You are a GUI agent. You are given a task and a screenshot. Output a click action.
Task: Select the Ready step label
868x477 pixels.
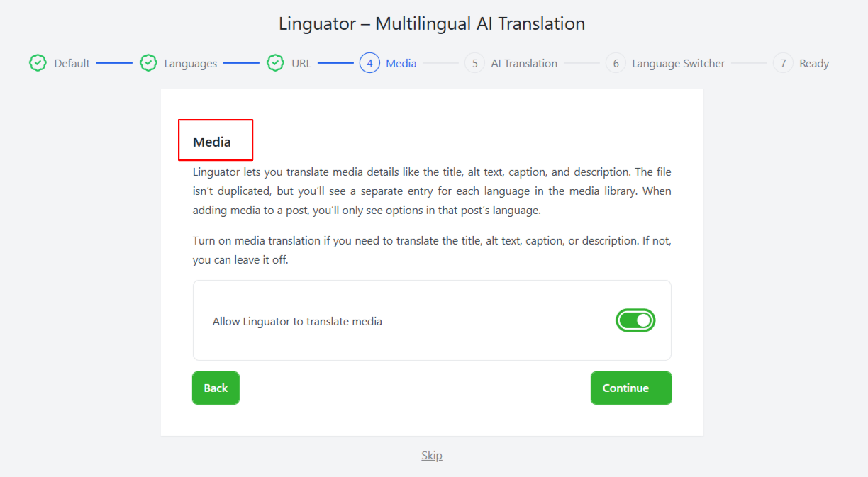[x=813, y=64]
